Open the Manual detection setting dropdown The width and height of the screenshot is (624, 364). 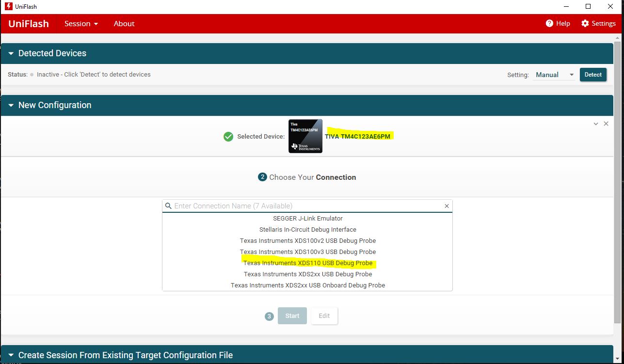[554, 75]
